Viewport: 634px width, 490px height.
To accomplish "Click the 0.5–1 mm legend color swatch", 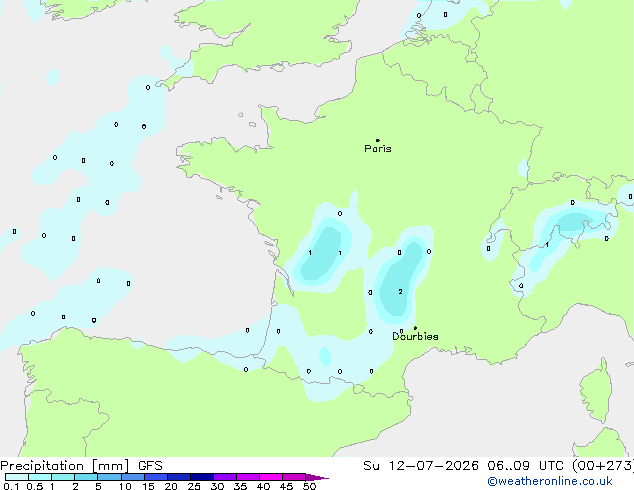I will [x=40, y=477].
